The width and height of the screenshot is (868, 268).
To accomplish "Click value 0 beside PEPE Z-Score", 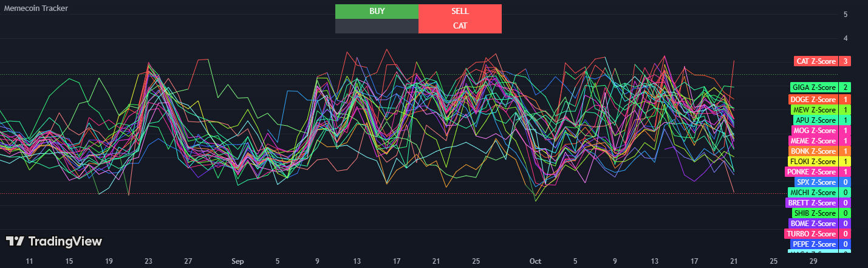I will pos(845,244).
